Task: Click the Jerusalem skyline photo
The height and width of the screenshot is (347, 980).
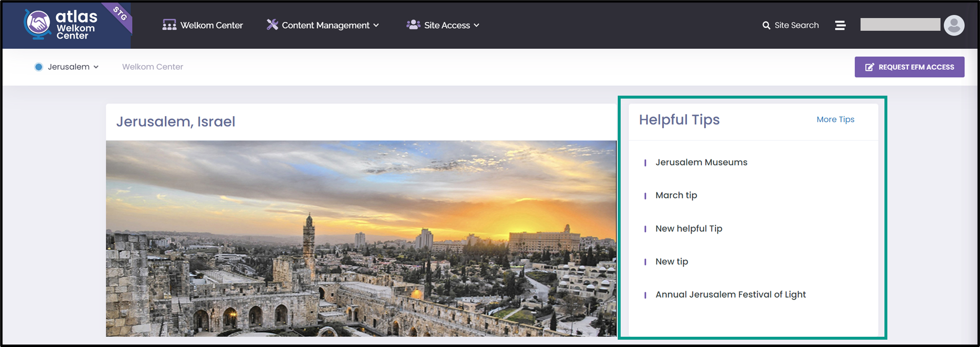Action: pos(361,238)
